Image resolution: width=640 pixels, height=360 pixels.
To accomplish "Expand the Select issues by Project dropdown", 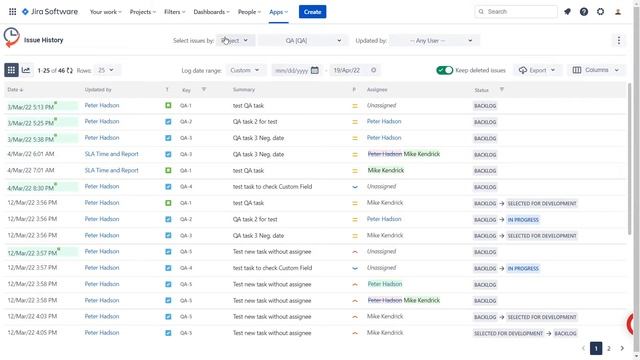I will pyautogui.click(x=236, y=40).
